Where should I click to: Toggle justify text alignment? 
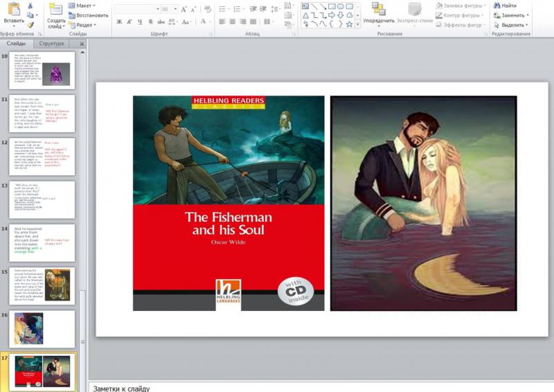[253, 22]
